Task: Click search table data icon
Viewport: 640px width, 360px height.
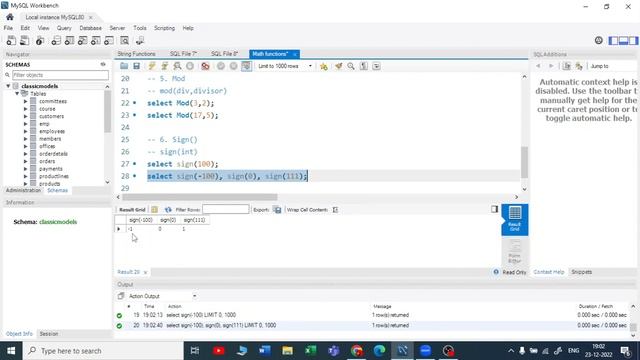Action: point(124,40)
